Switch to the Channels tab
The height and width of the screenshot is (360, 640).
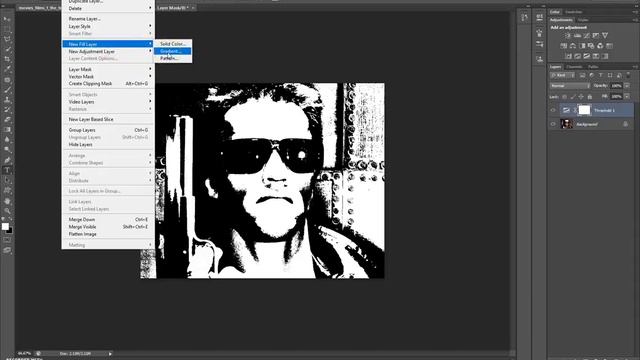click(574, 67)
